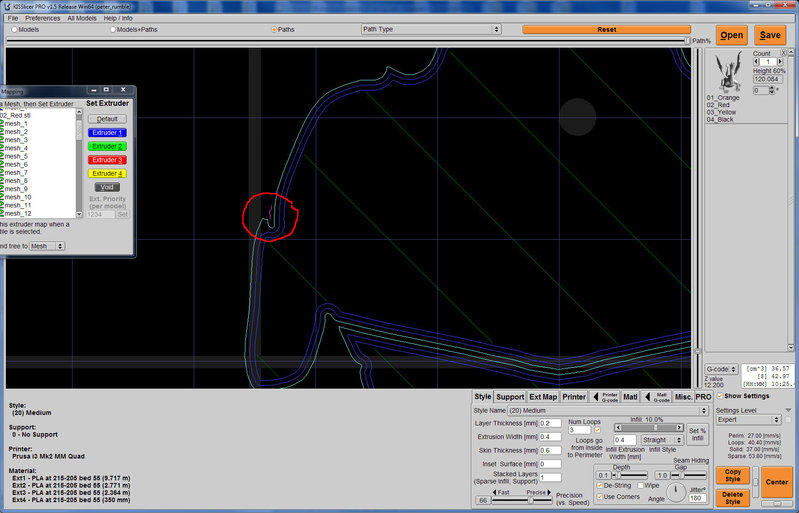Remove the model with the X icon
Screen dimensions: 799x513
784,53
